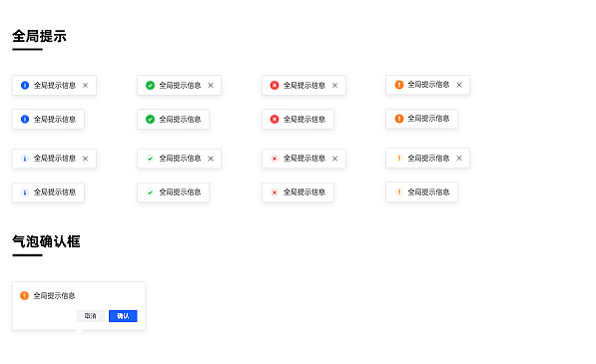Click the solid green check icon in the message without a close button
The width and height of the screenshot is (596, 364).
(150, 120)
